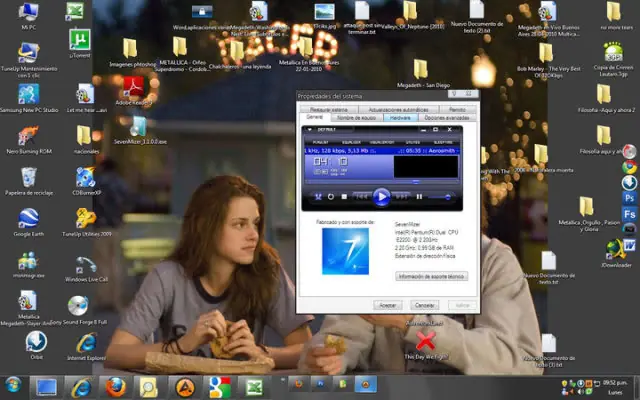Open Nero Burning ROM shortcut
Viewport: 640px width, 400px height.
28,135
